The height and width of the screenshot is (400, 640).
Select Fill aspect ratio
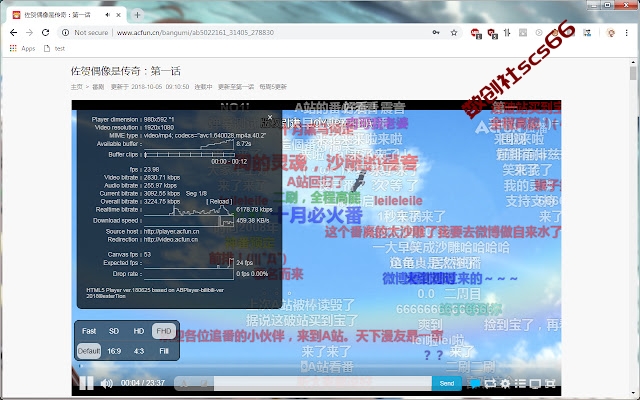tap(164, 351)
